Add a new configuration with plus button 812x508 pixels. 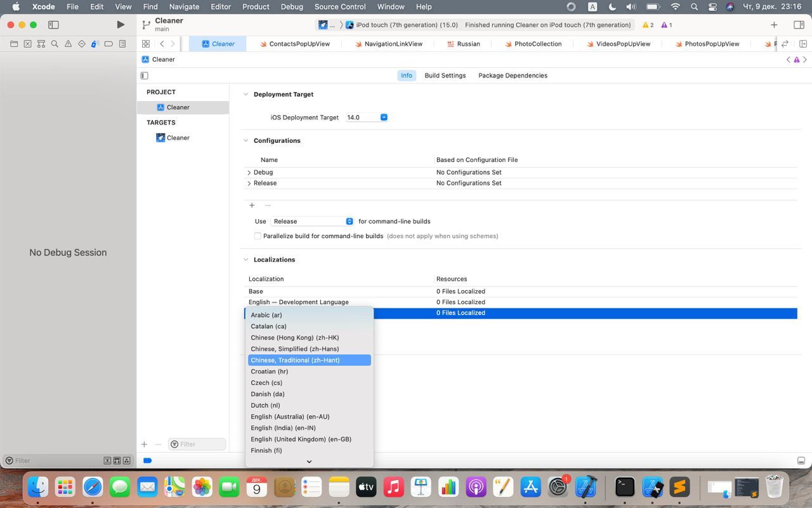click(x=252, y=205)
